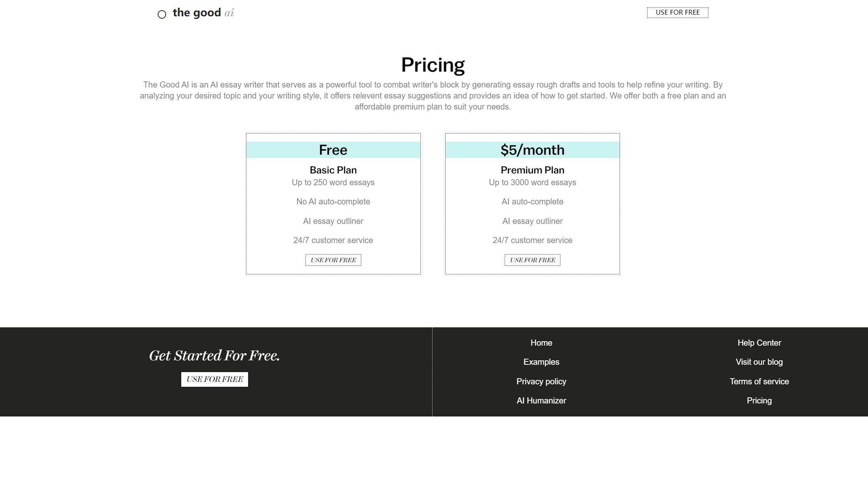Click the Basic Plan heading
Image resolution: width=868 pixels, height=480 pixels.
333,170
